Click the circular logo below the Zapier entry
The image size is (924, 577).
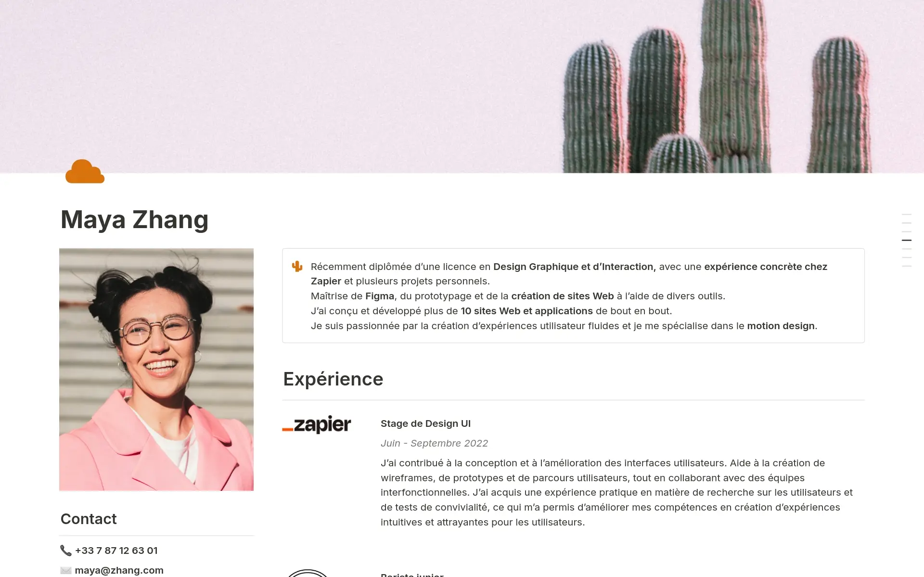click(308, 573)
